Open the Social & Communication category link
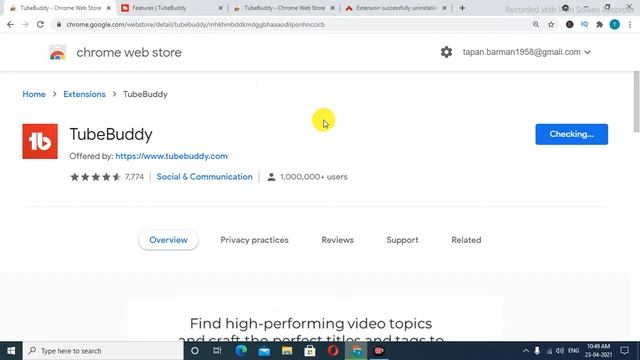The height and width of the screenshot is (360, 640). coord(204,177)
